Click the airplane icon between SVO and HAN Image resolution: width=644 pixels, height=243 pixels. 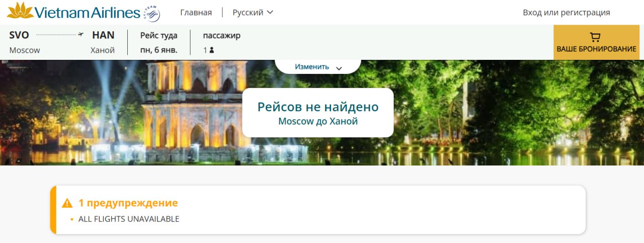pyautogui.click(x=80, y=35)
